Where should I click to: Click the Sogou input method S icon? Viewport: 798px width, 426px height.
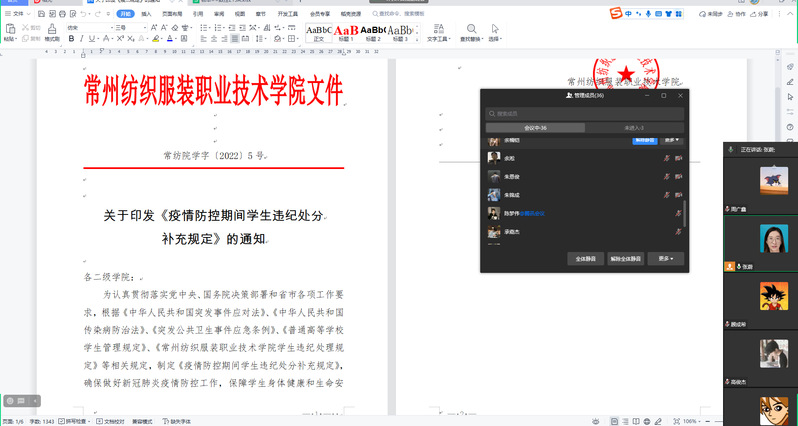point(617,14)
